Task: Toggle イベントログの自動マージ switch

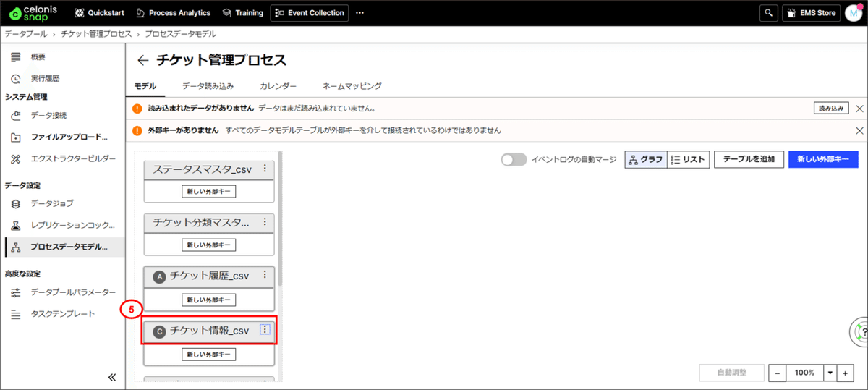Action: point(514,160)
